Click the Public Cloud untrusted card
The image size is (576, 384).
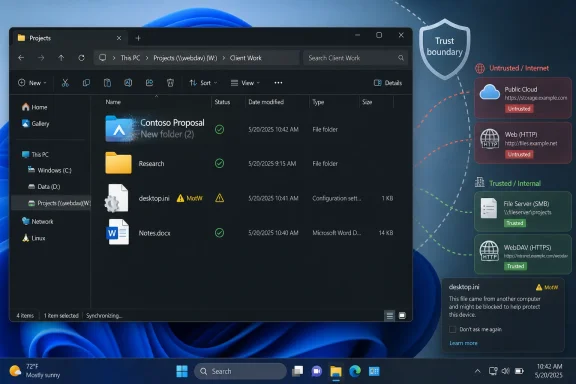click(523, 98)
